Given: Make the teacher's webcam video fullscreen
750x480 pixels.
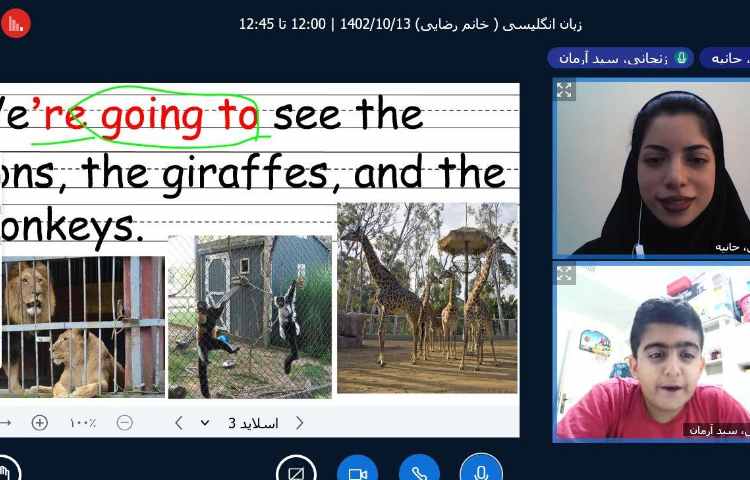Looking at the screenshot, I should pyautogui.click(x=565, y=91).
